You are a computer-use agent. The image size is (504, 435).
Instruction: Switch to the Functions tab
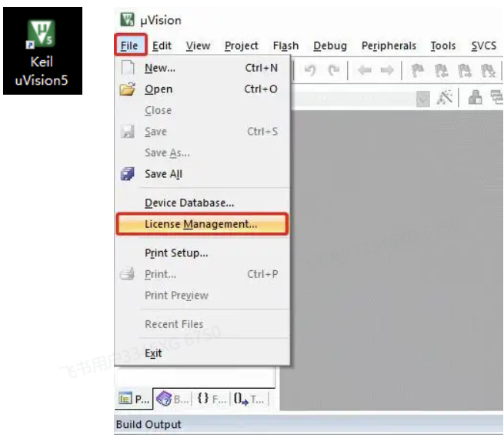point(211,399)
